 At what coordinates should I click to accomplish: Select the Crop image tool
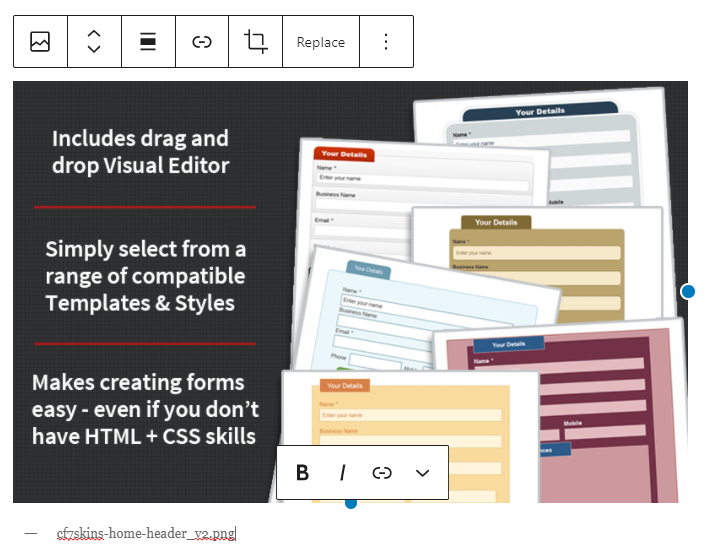(256, 42)
